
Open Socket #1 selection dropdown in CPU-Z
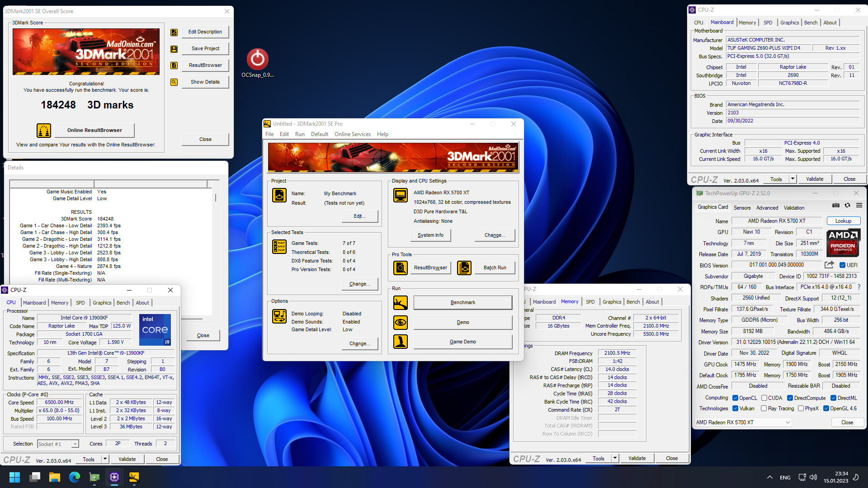click(x=58, y=444)
